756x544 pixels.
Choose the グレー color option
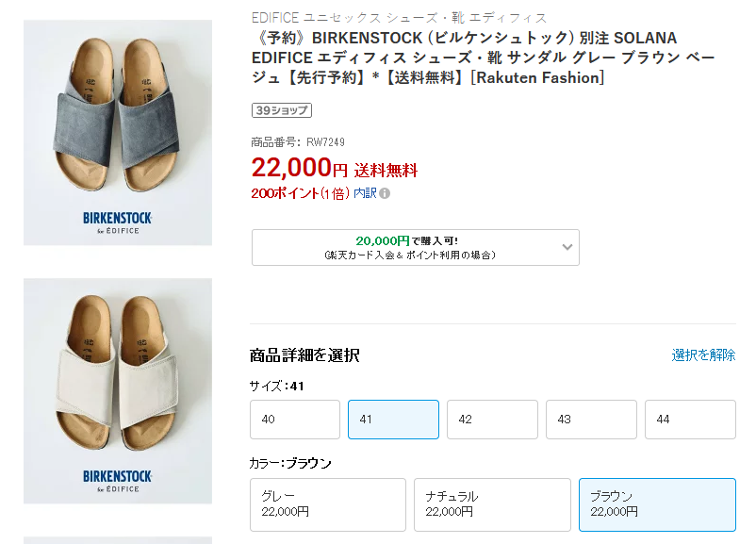tap(327, 504)
